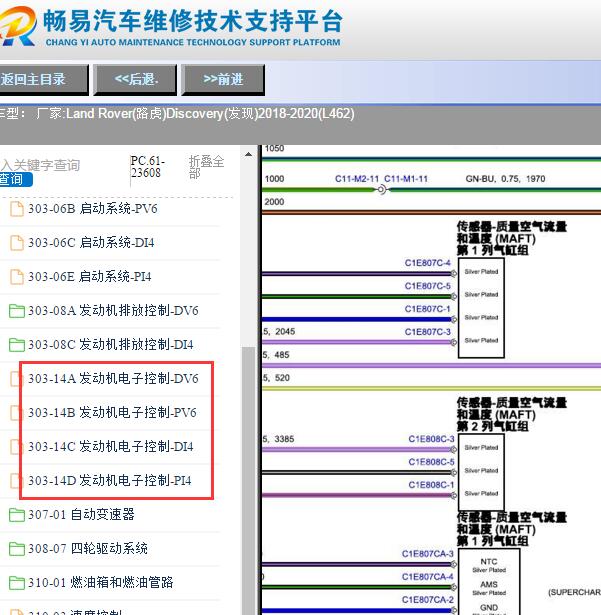Expand the folder icon of 308-07 四轮驱动系统
Viewport: 601px width, 615px height.
pos(17,549)
